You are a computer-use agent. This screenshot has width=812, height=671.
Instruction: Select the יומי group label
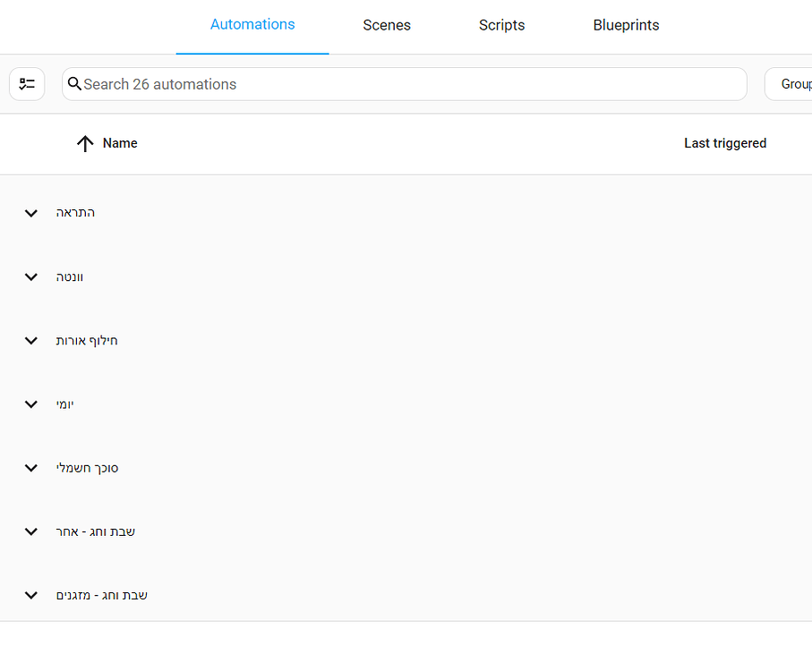click(64, 404)
